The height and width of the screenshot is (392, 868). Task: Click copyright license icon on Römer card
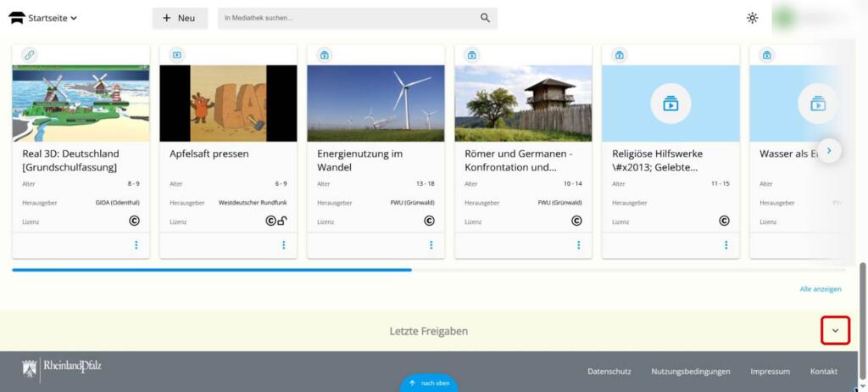[x=576, y=221]
